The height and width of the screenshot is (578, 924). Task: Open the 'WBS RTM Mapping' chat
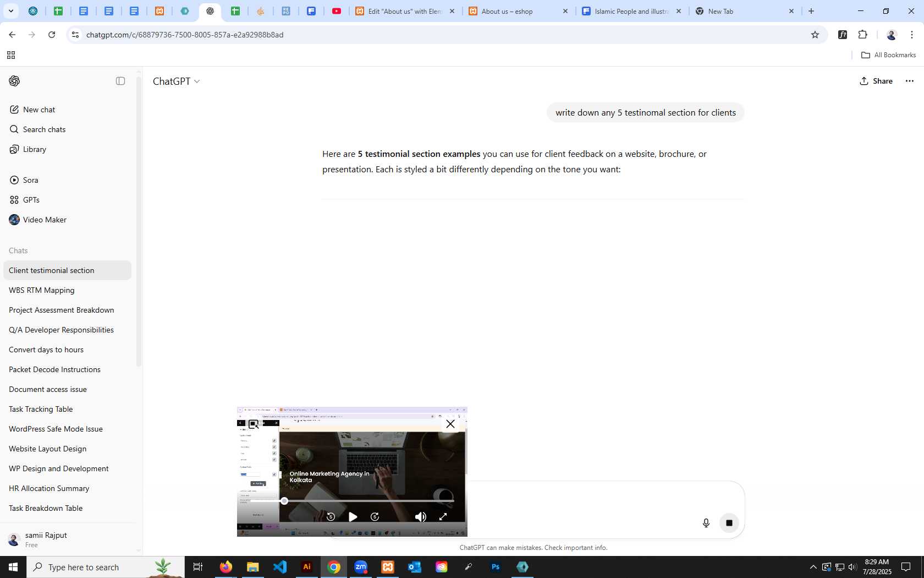pos(67,290)
